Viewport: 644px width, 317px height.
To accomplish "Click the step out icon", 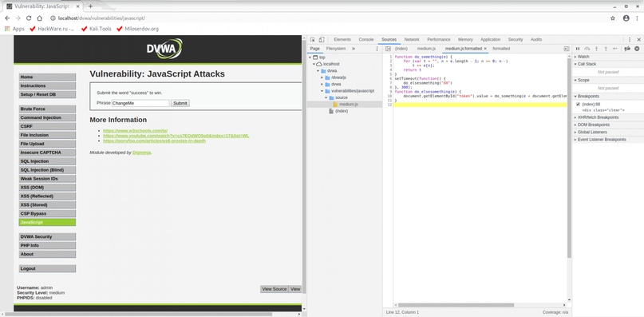I will pos(606,49).
